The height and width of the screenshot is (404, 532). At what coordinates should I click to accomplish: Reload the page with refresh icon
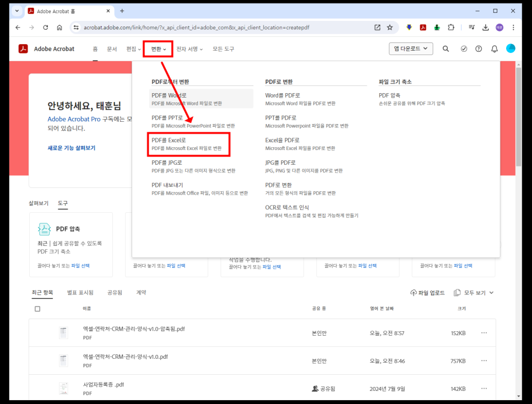(x=46, y=28)
